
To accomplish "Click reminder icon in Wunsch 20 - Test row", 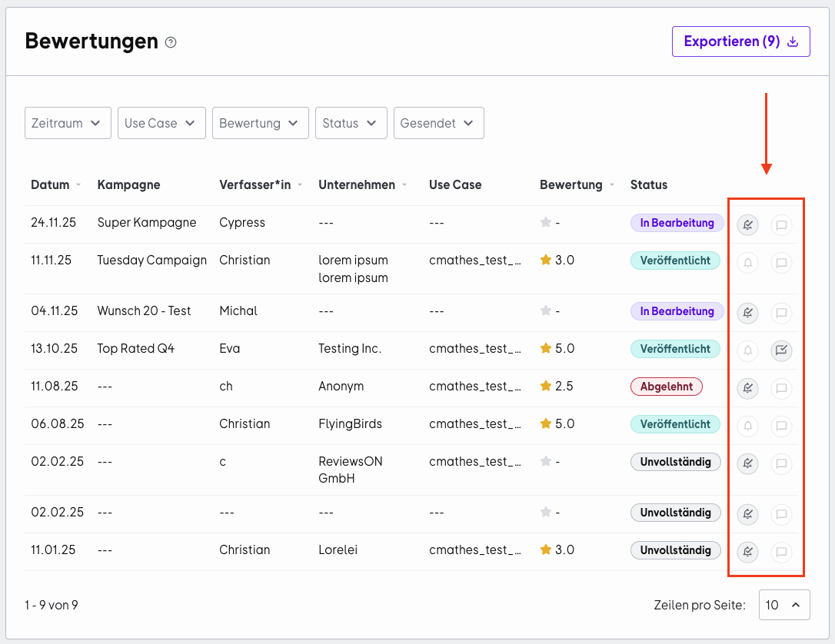I will pos(747,313).
